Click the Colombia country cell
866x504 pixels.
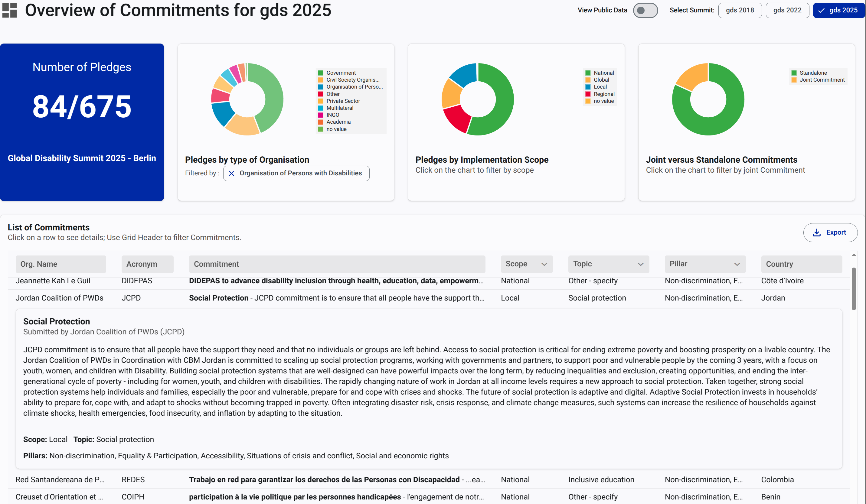777,480
